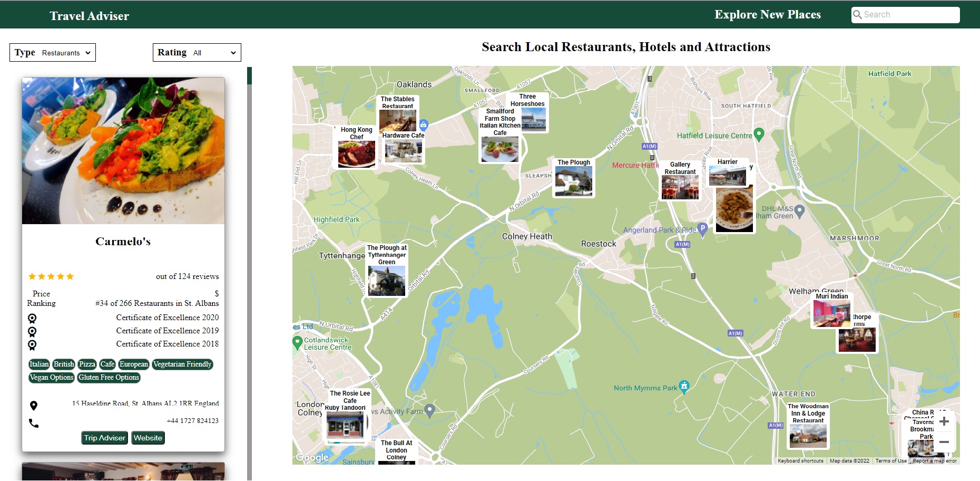Select the Muri Indian map marker
This screenshot has height=481, width=980.
[x=832, y=311]
